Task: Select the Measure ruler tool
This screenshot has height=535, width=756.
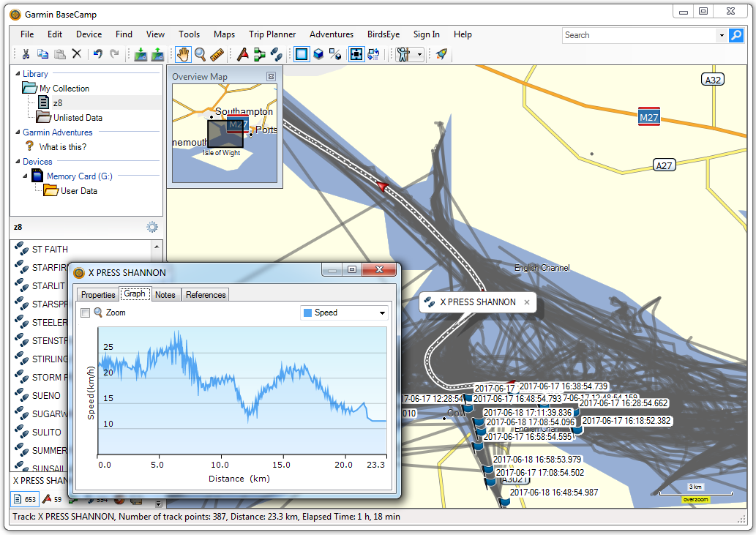Action: pos(217,54)
